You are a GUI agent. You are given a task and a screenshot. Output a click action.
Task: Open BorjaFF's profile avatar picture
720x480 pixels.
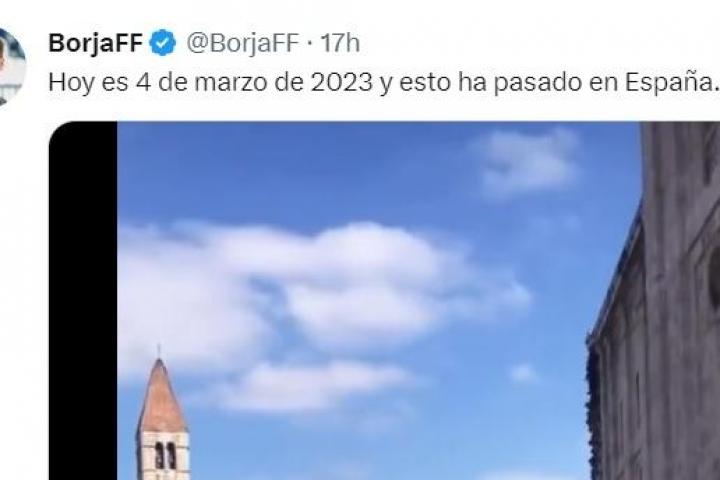pyautogui.click(x=10, y=67)
